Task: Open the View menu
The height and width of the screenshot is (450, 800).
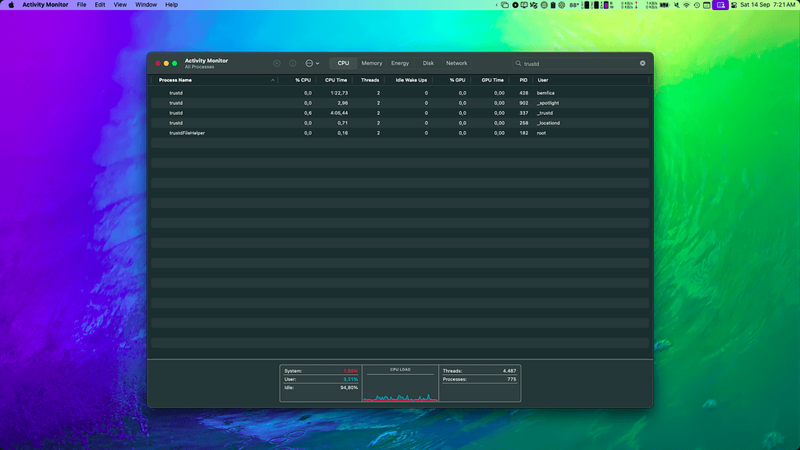Action: tap(120, 5)
